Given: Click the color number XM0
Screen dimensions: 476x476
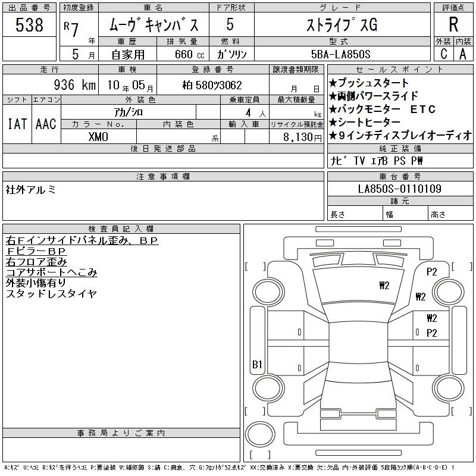Looking at the screenshot, I should tap(98, 137).
